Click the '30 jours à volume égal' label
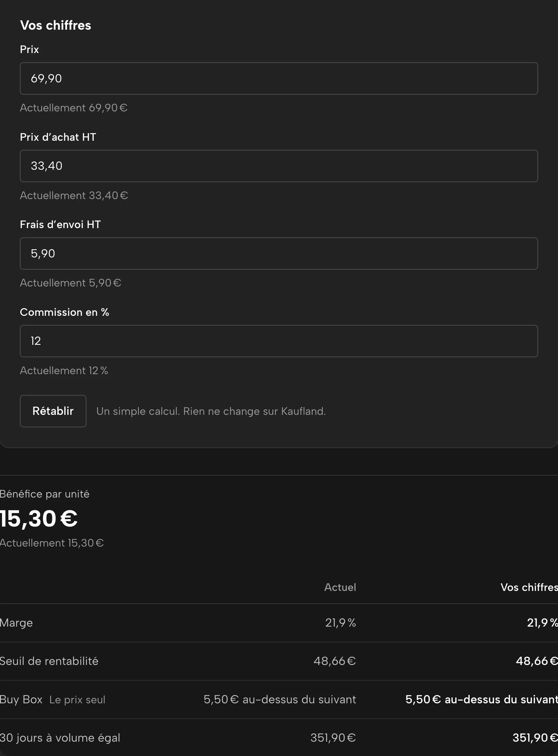 tap(60, 738)
